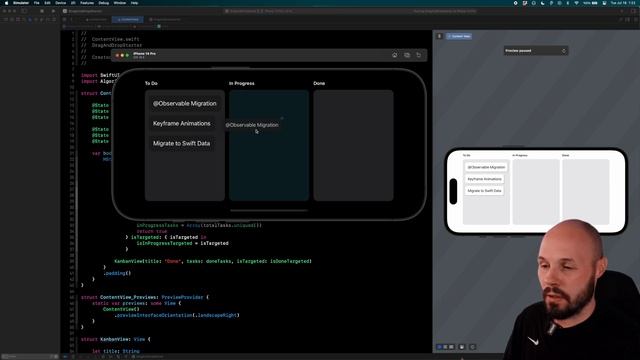Open the Window menu
The width and height of the screenshot is (640, 360).
120,3
